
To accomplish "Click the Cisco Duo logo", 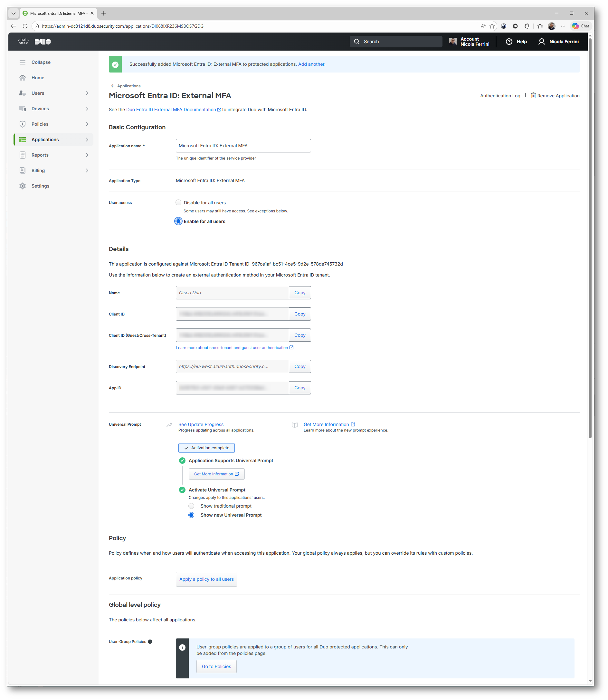I will 34,42.
